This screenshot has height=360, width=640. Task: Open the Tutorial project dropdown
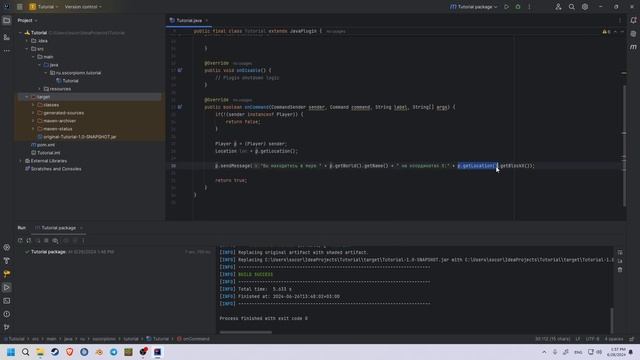pyautogui.click(x=44, y=7)
